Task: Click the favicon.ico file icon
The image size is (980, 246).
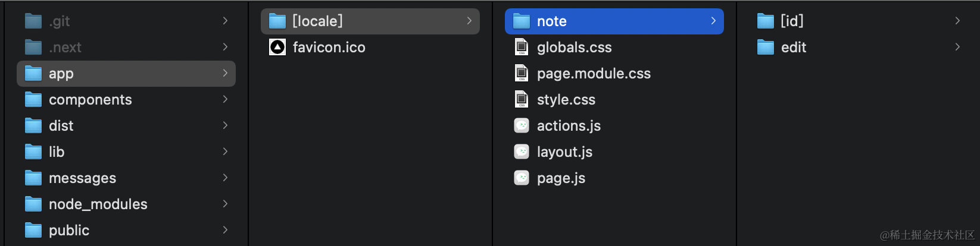Action: point(277,47)
